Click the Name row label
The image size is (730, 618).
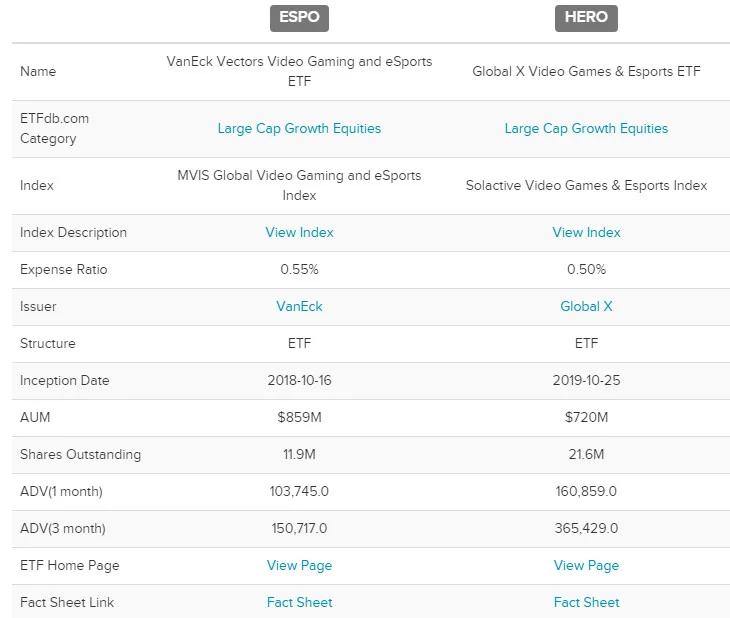(x=38, y=71)
